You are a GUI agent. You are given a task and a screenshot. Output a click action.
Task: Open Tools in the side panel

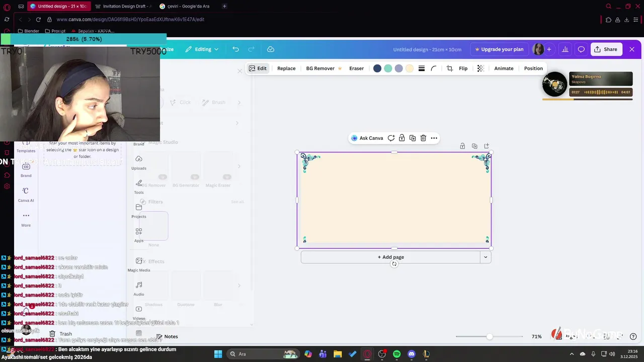point(139,187)
